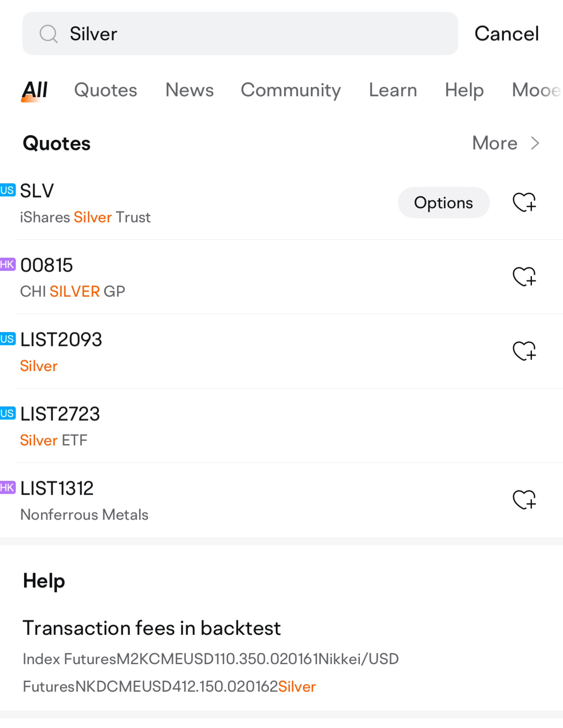Tap the HK badge beside LIST1312
This screenshot has height=728, width=563.
pyautogui.click(x=7, y=488)
